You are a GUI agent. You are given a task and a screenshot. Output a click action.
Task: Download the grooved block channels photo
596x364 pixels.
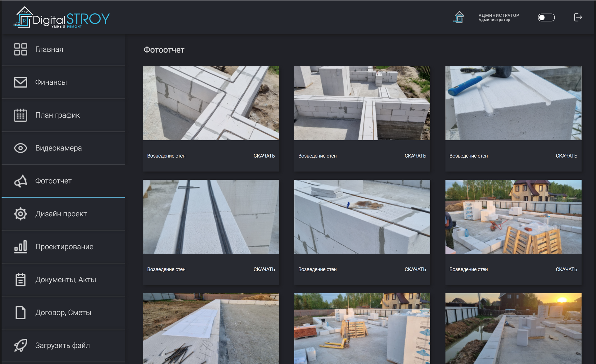264,269
